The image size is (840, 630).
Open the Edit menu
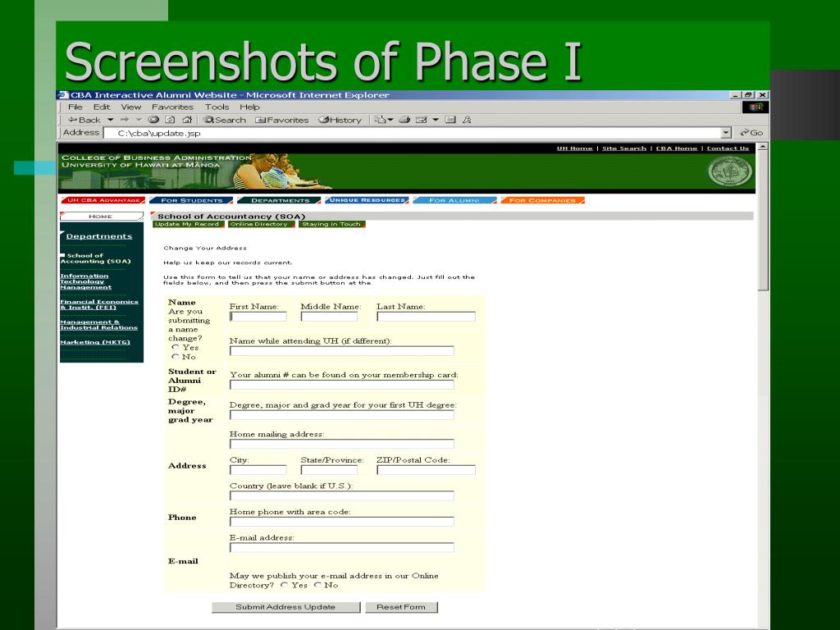[101, 107]
